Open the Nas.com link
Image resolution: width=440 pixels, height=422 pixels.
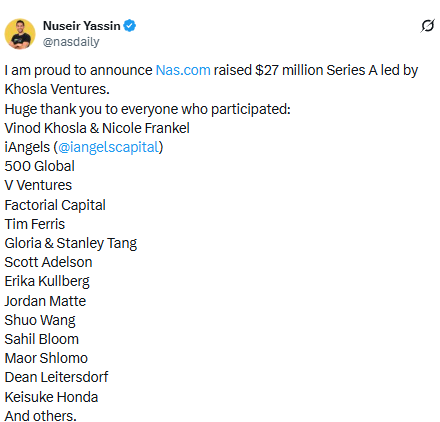[183, 70]
